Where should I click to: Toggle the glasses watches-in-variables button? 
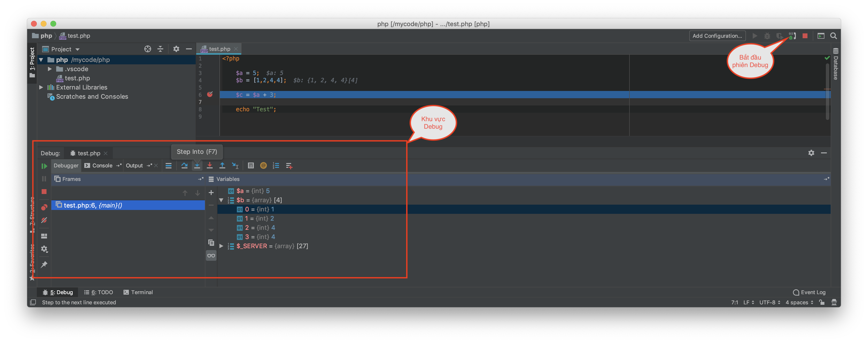pyautogui.click(x=211, y=255)
